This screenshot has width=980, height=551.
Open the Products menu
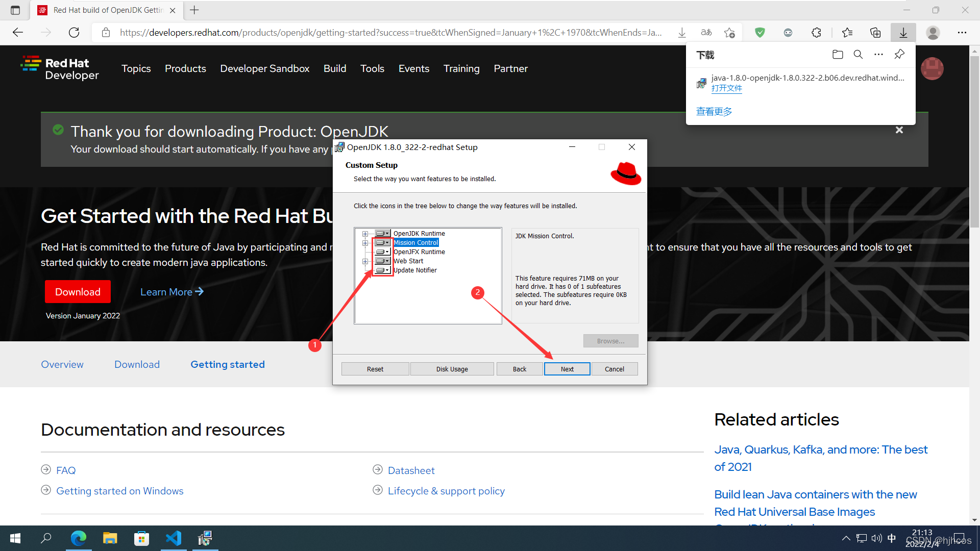point(185,68)
